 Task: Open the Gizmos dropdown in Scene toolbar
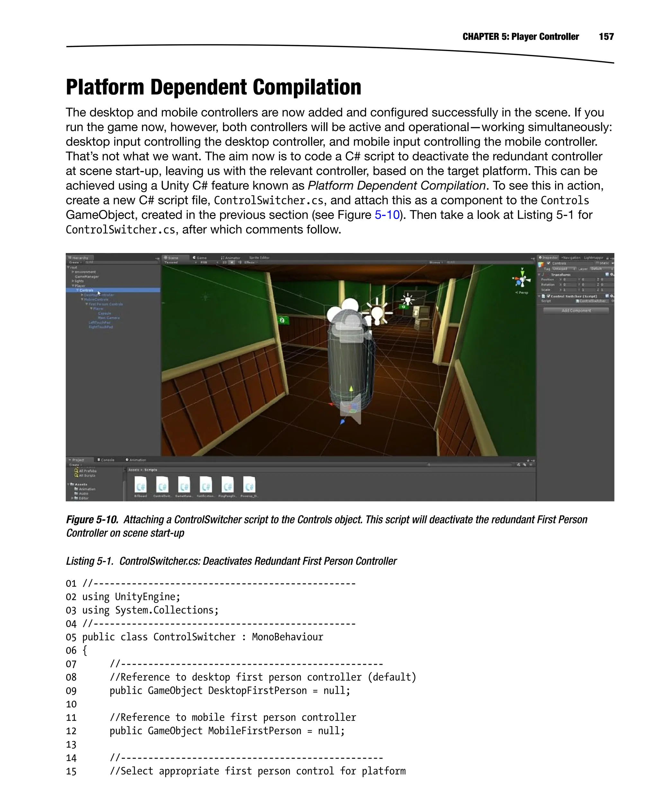pyautogui.click(x=436, y=262)
